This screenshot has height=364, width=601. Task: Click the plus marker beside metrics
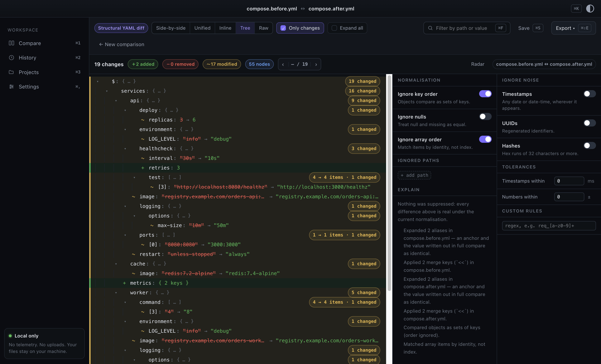pyautogui.click(x=124, y=283)
